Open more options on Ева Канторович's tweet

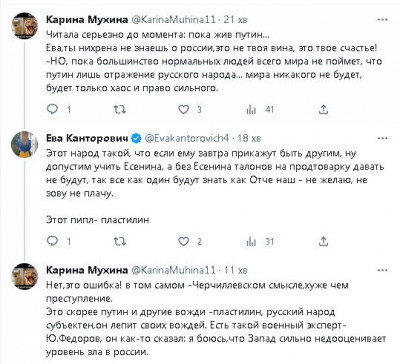tap(382, 138)
